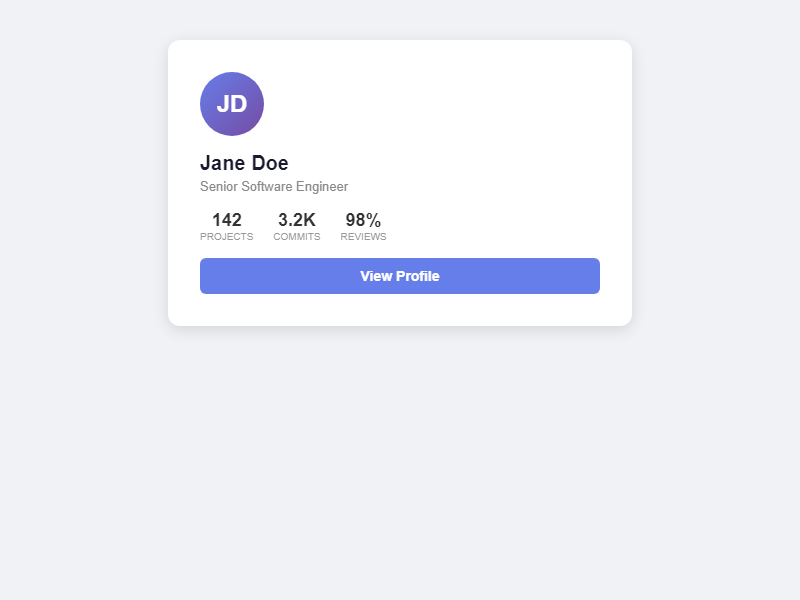Click the COMMITS stat label
The width and height of the screenshot is (800, 600).
(x=296, y=237)
